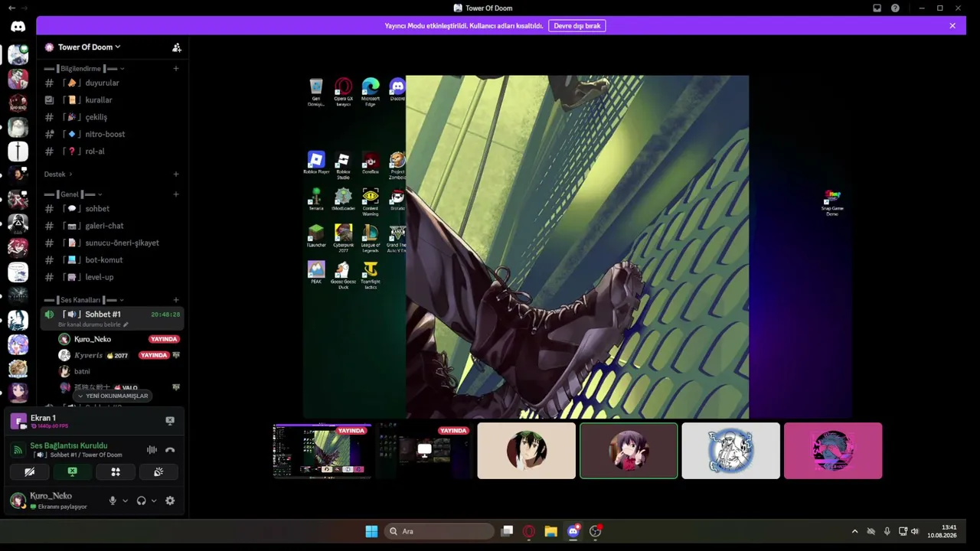Open the kurallar channel
980x551 pixels.
point(113,100)
